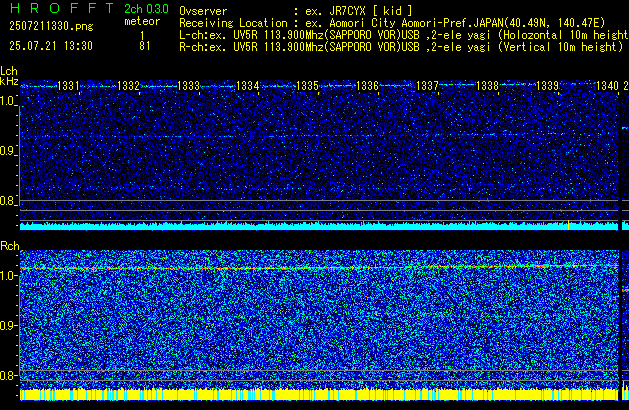Click the 1339 time marker
This screenshot has height=410, width=629.
pyautogui.click(x=547, y=86)
